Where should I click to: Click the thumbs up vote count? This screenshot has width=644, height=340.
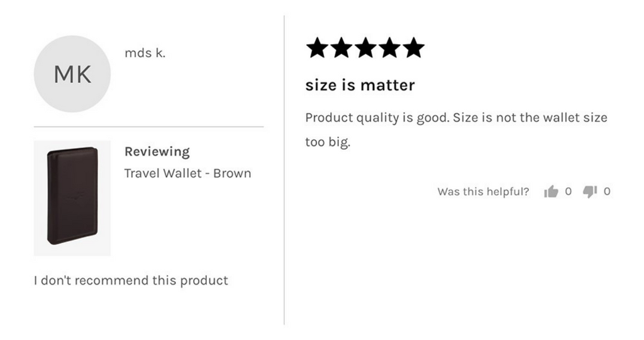point(568,191)
